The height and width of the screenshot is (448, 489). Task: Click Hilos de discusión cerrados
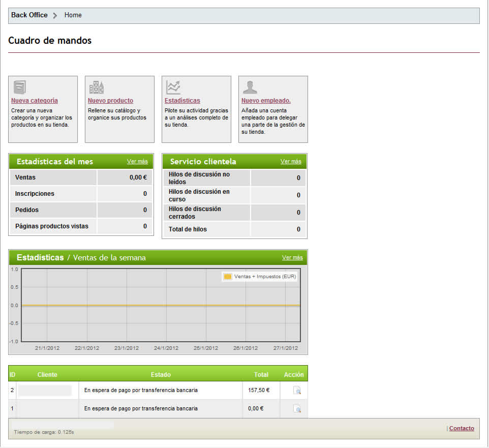pyautogui.click(x=195, y=213)
